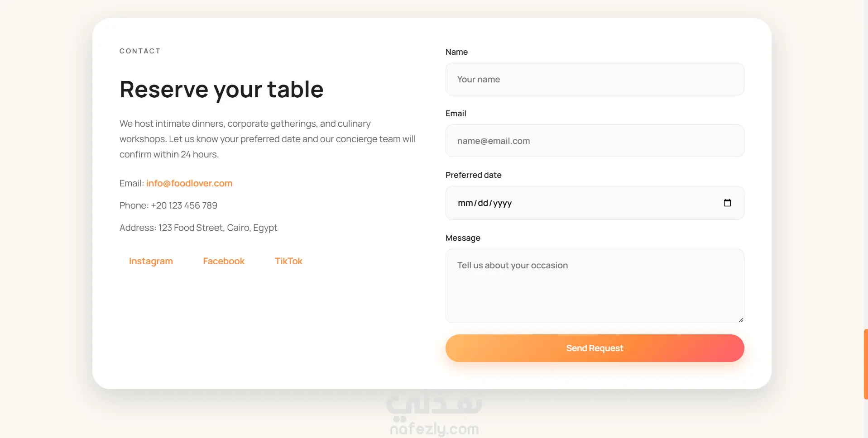Image resolution: width=868 pixels, height=438 pixels.
Task: Select the mm month segment of date
Action: pos(465,203)
